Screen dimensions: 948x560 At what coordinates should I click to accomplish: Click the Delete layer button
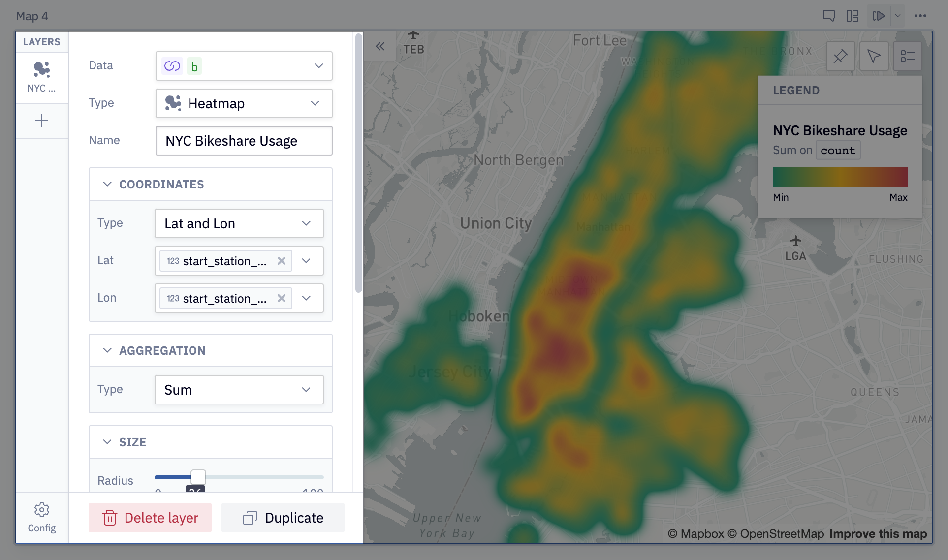pyautogui.click(x=150, y=517)
